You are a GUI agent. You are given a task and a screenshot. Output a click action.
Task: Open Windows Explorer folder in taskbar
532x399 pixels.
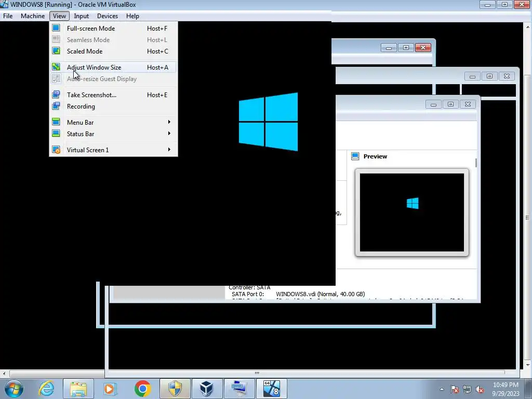tap(78, 389)
